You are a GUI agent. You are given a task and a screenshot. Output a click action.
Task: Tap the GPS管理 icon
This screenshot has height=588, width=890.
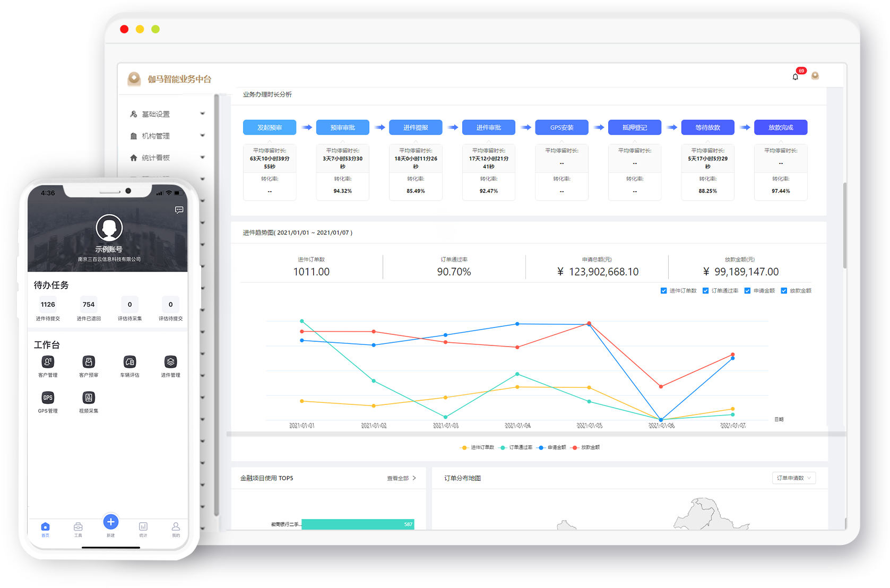[x=48, y=397]
